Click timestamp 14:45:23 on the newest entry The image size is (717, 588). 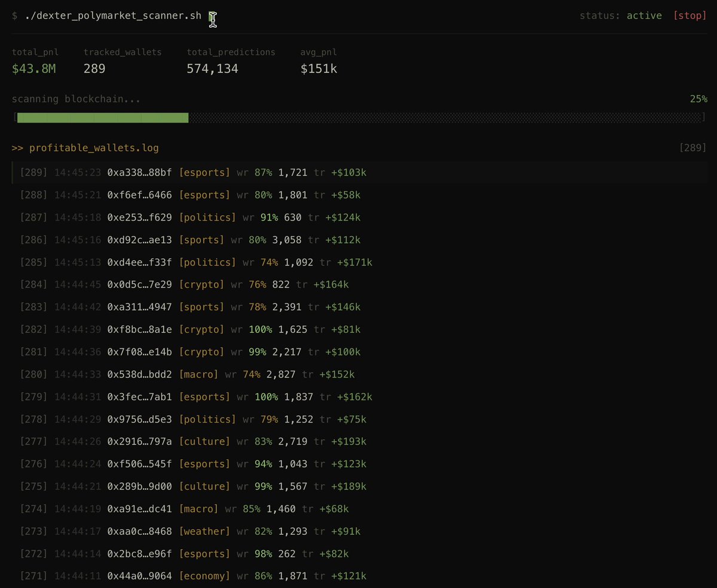coord(78,173)
